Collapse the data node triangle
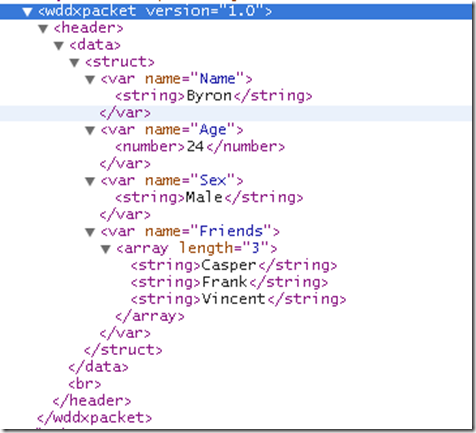 tap(59, 46)
